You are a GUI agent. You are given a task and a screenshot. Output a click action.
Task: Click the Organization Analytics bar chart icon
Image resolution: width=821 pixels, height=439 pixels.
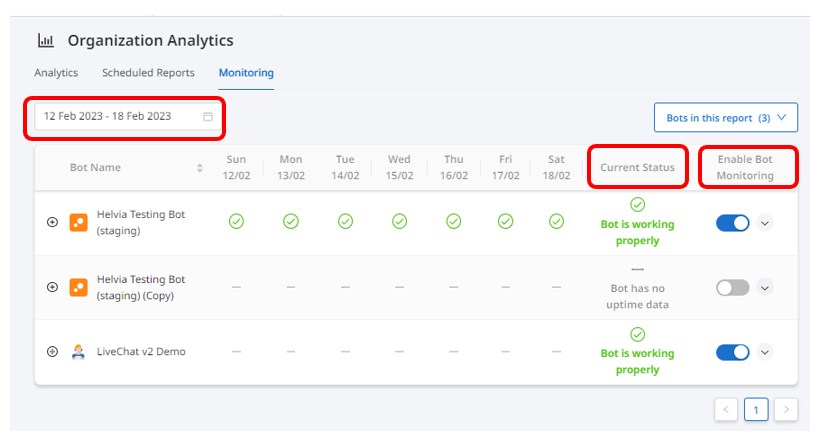pyautogui.click(x=46, y=40)
